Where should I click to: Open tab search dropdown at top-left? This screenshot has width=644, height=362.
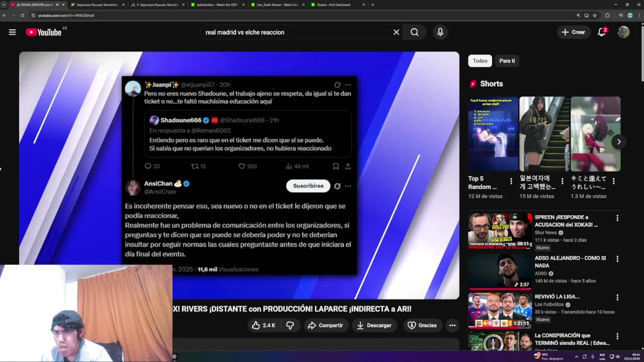click(4, 5)
